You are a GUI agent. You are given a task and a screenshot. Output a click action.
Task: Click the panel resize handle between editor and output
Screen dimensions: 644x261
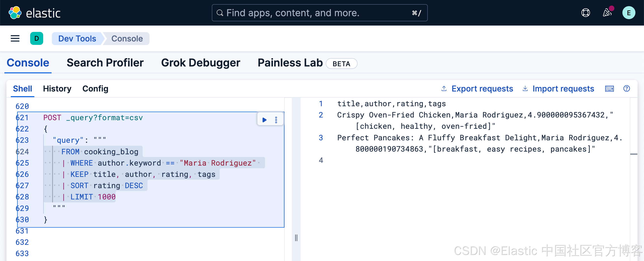[296, 238]
